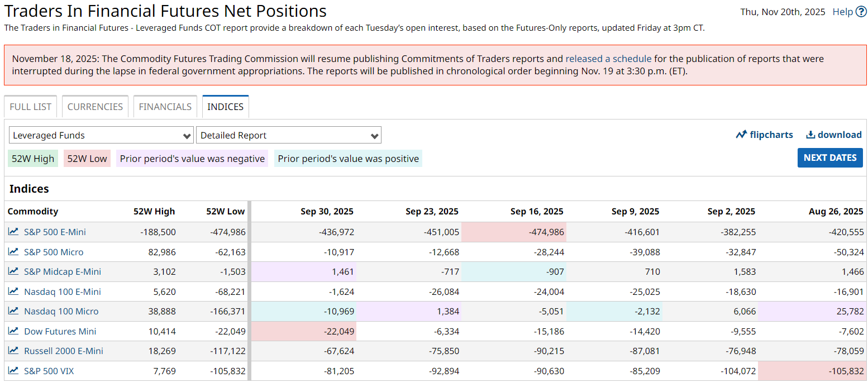Viewport: 868px width, 387px height.
Task: Click chart icon beside S&P 500 E-Mini
Action: click(13, 232)
